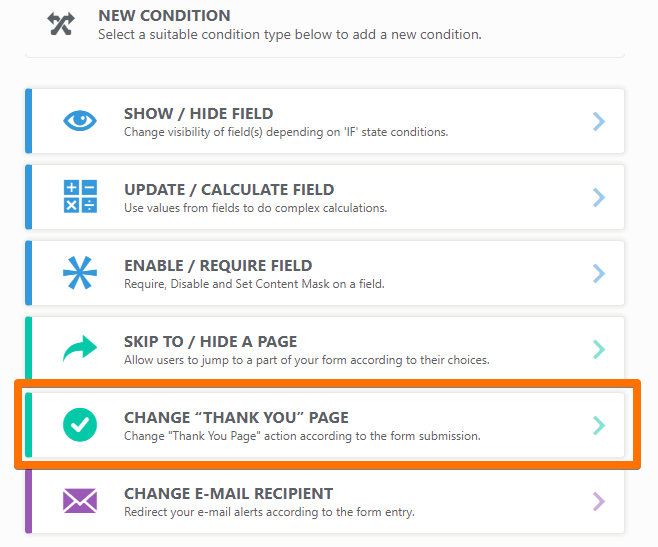Expand the Show / Hide Field chevron

598,121
